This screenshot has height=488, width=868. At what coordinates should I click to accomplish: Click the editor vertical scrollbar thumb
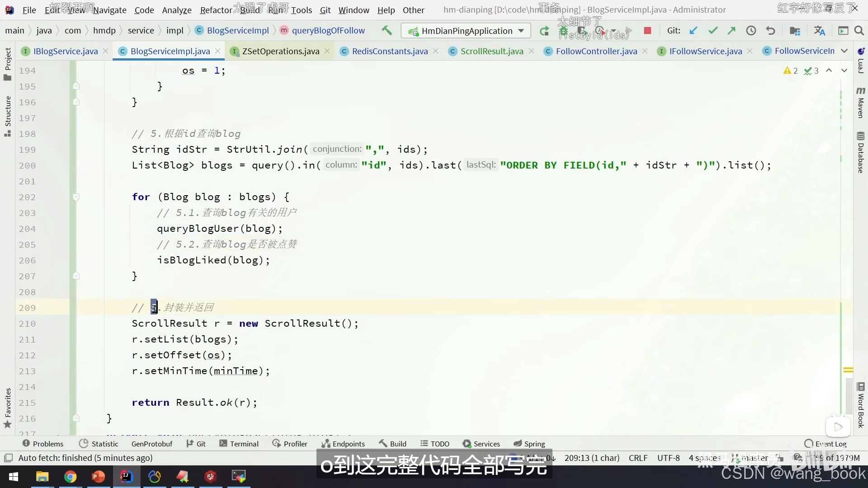point(848,395)
